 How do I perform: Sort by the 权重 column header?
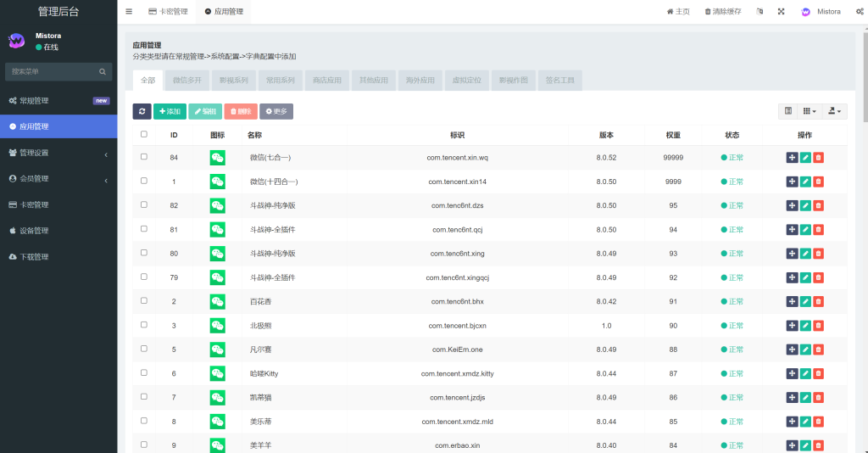pyautogui.click(x=673, y=135)
